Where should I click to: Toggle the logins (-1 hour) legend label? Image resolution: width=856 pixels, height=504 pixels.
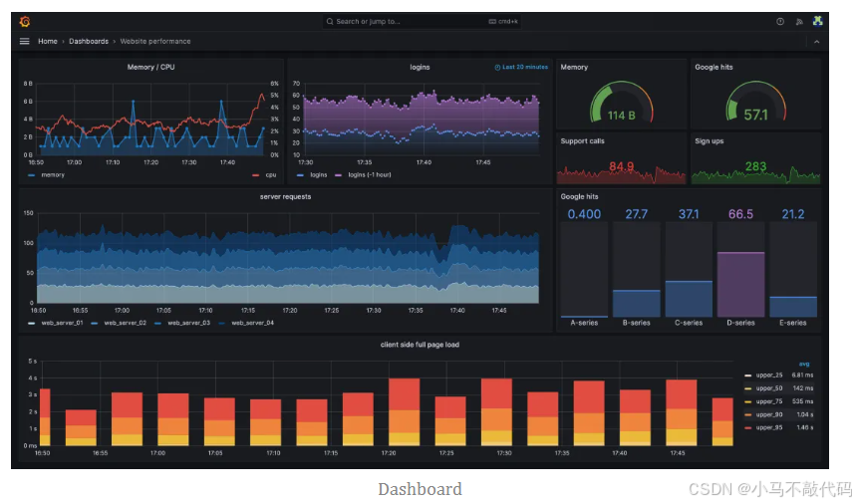[x=370, y=175]
